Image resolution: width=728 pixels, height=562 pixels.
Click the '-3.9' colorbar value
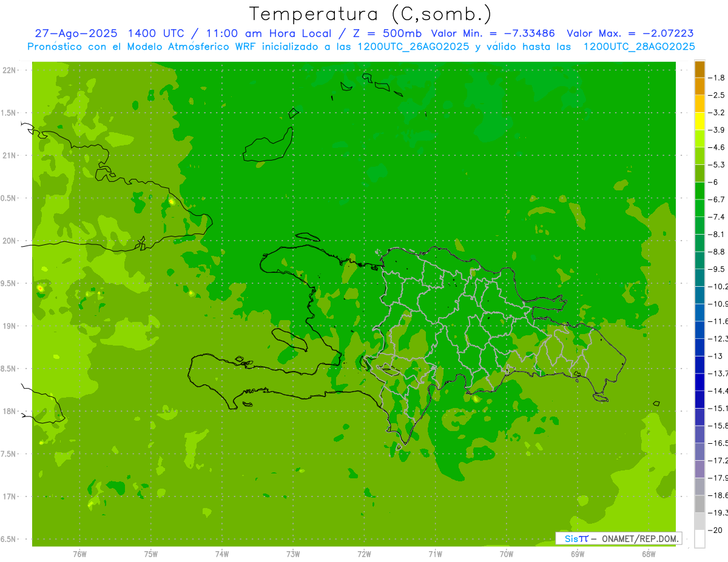point(716,130)
